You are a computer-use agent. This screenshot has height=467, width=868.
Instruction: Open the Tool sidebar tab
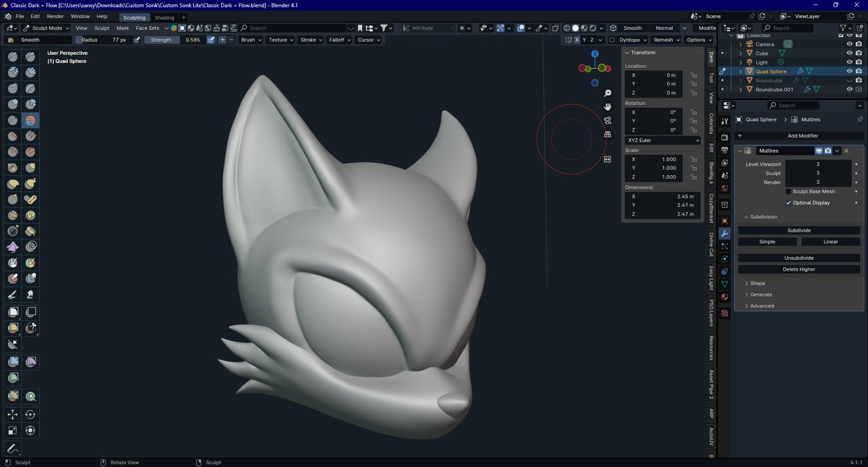(x=711, y=77)
